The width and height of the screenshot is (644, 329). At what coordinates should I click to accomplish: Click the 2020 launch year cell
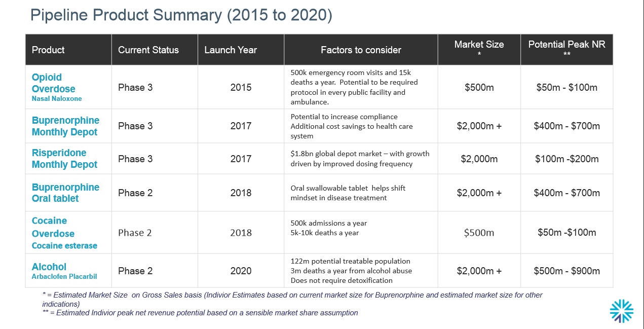coord(241,271)
